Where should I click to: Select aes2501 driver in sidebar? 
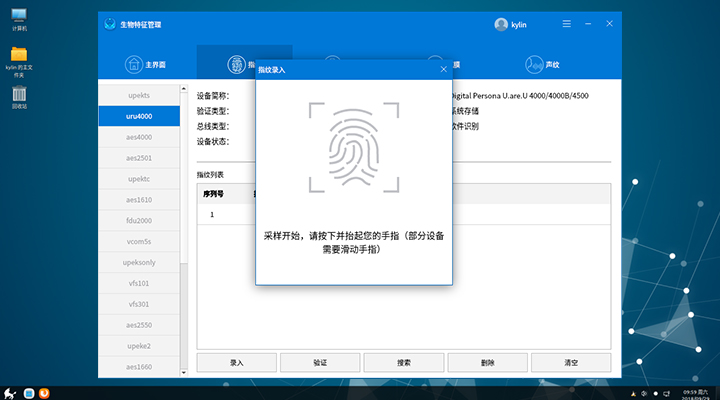click(x=139, y=158)
